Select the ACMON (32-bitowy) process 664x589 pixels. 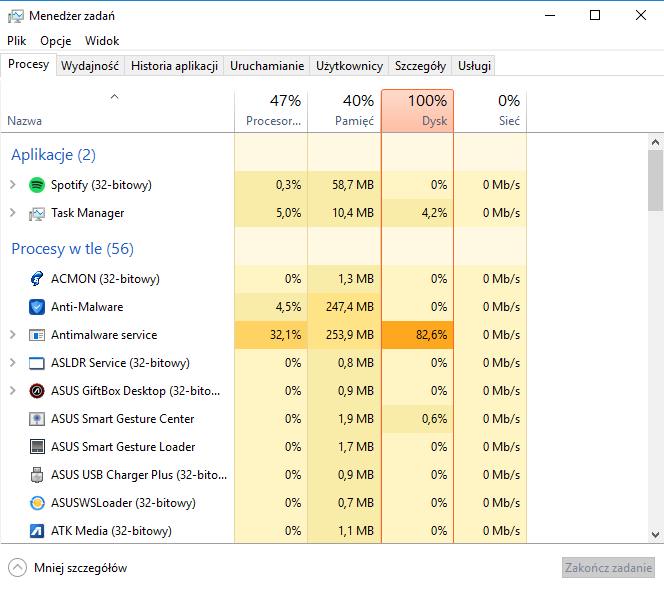105,279
